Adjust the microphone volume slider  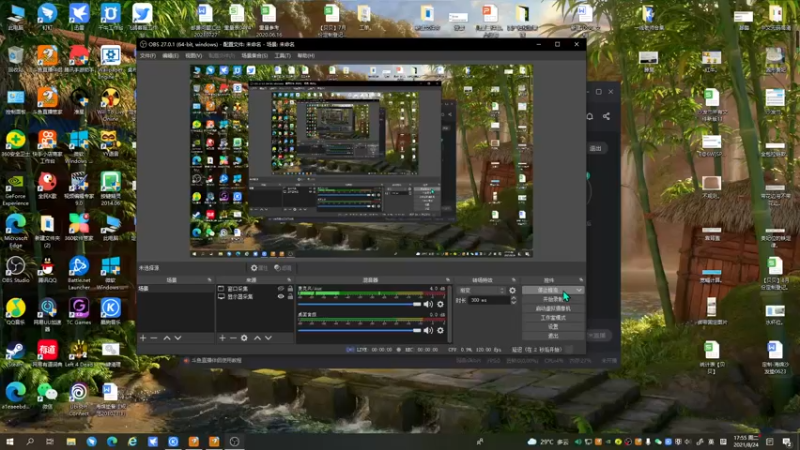359,304
